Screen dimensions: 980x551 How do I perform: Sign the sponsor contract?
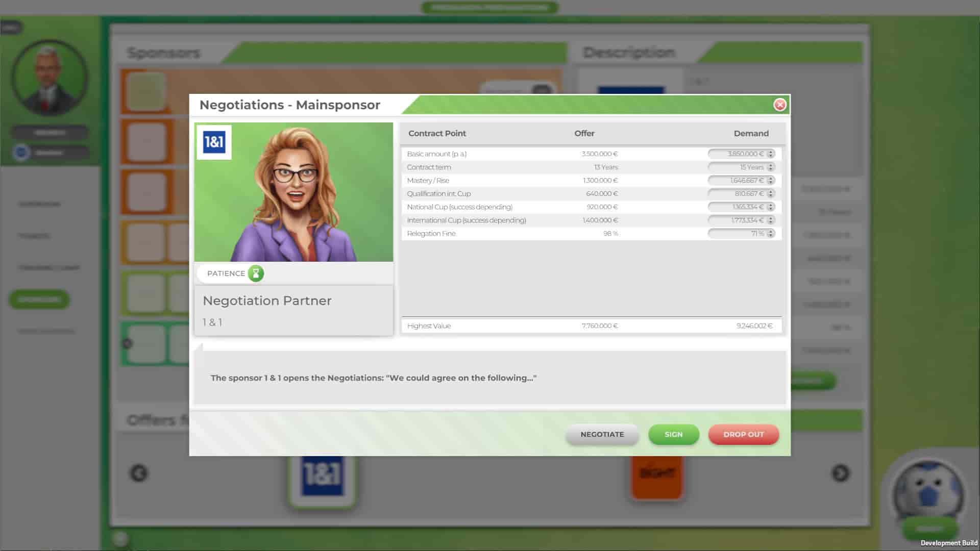673,434
